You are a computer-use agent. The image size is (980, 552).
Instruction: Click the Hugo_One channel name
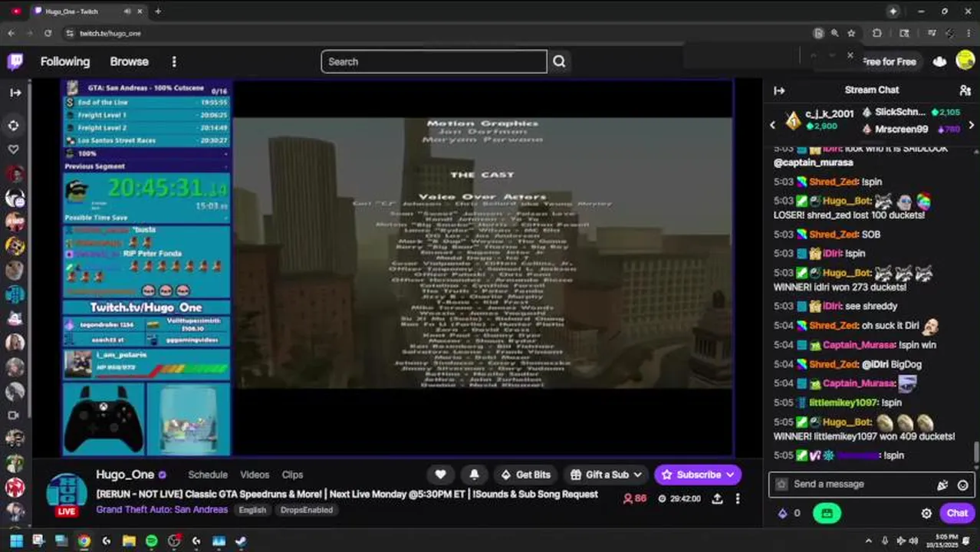point(125,475)
